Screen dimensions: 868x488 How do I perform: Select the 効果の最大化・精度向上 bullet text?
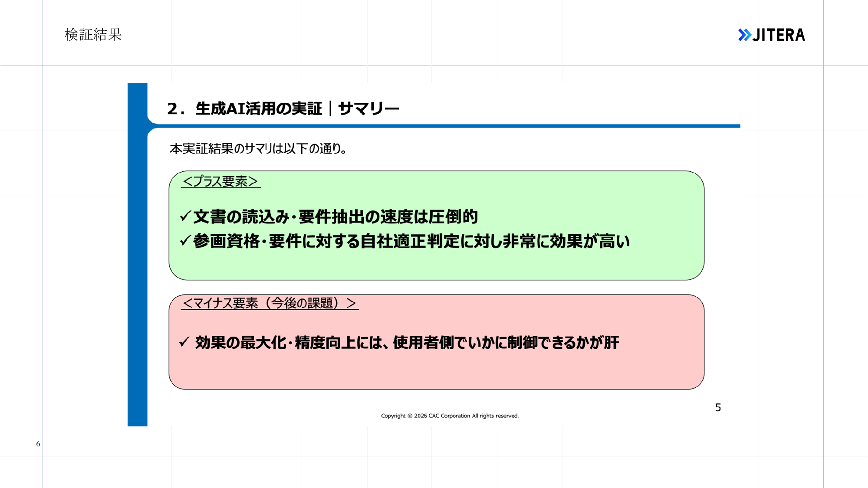point(407,343)
